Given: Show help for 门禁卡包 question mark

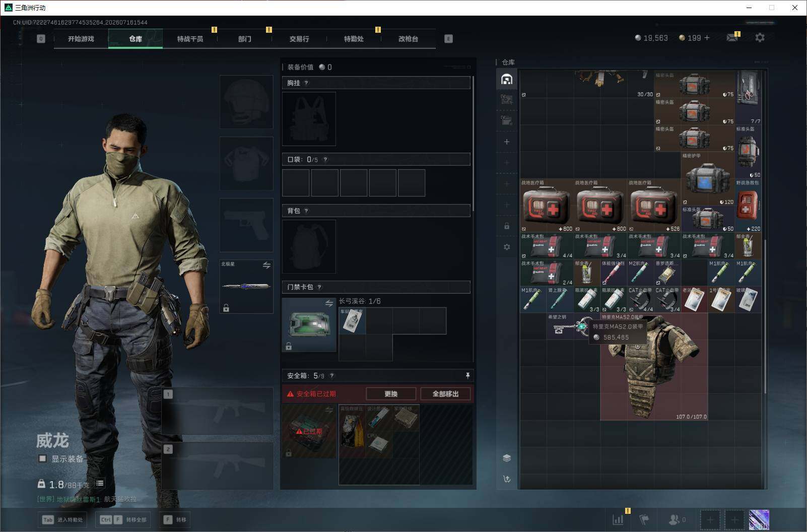Looking at the screenshot, I should (319, 287).
